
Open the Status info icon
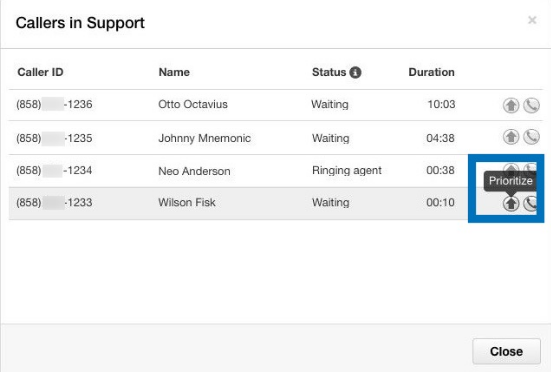pyautogui.click(x=355, y=72)
